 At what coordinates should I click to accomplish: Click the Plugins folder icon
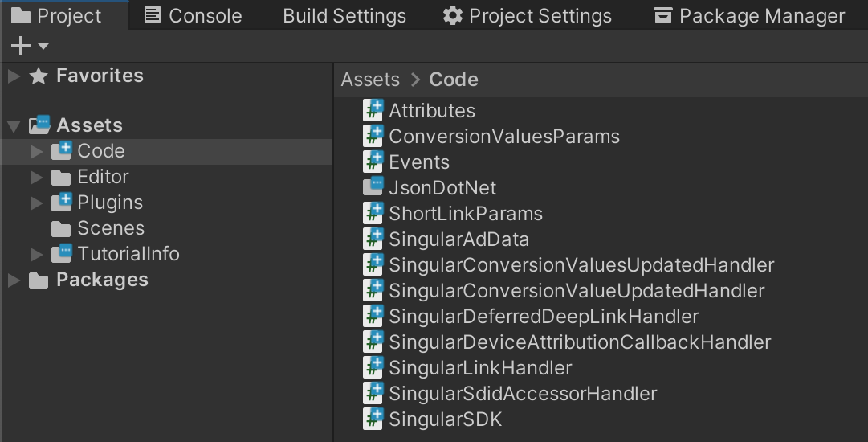(x=62, y=203)
